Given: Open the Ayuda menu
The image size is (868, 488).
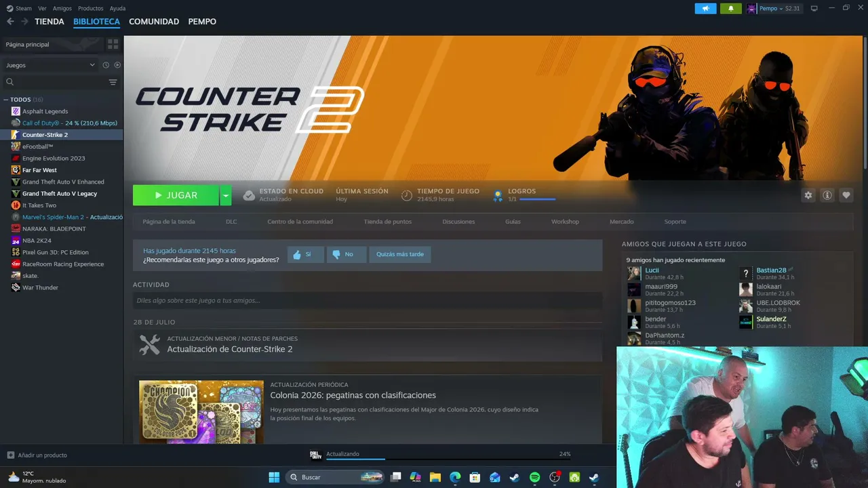Looking at the screenshot, I should (118, 9).
